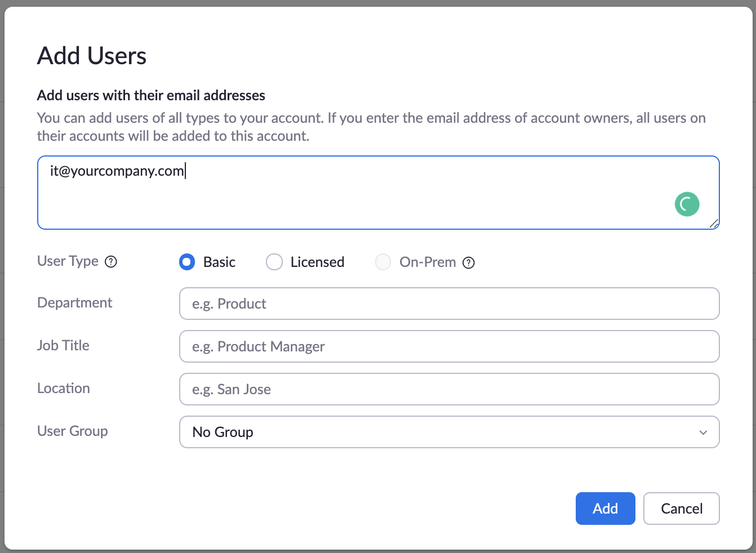Choose the On-Prem user type

(x=383, y=262)
